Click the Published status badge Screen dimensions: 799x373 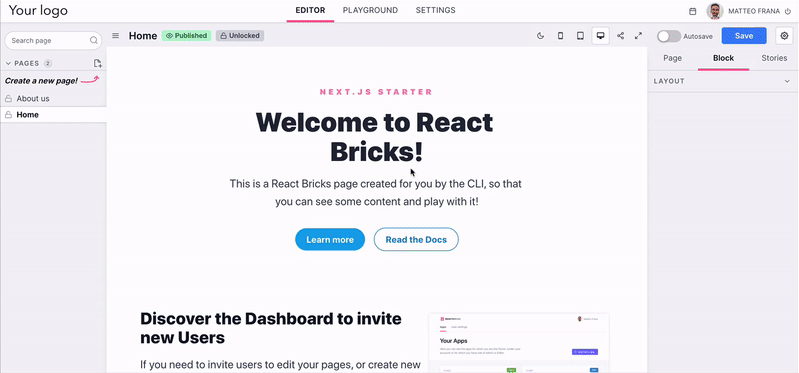click(x=187, y=36)
